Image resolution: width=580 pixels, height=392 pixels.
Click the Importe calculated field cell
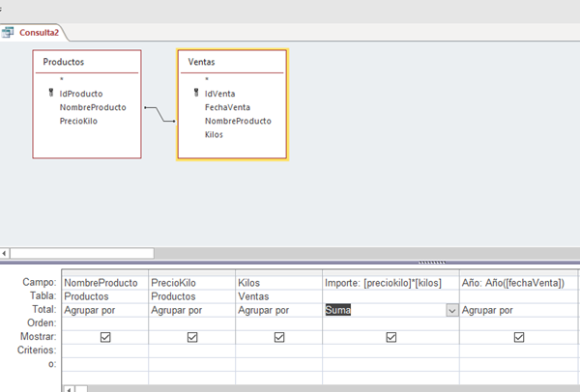point(391,282)
